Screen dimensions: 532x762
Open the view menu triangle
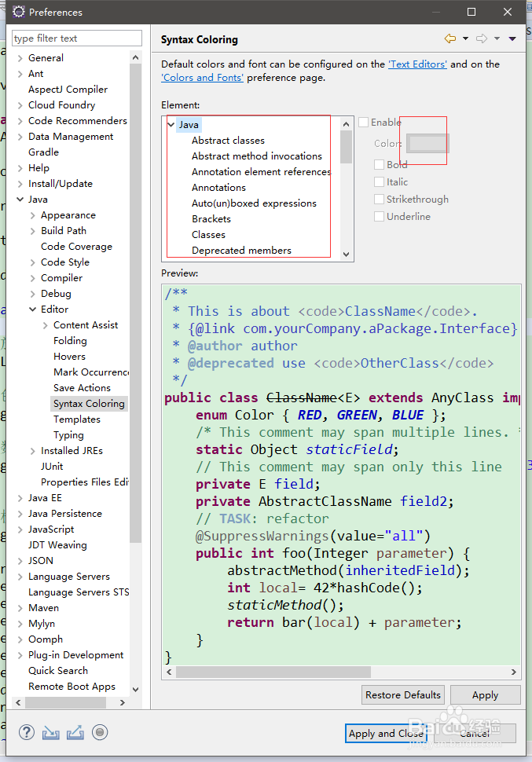coord(512,38)
